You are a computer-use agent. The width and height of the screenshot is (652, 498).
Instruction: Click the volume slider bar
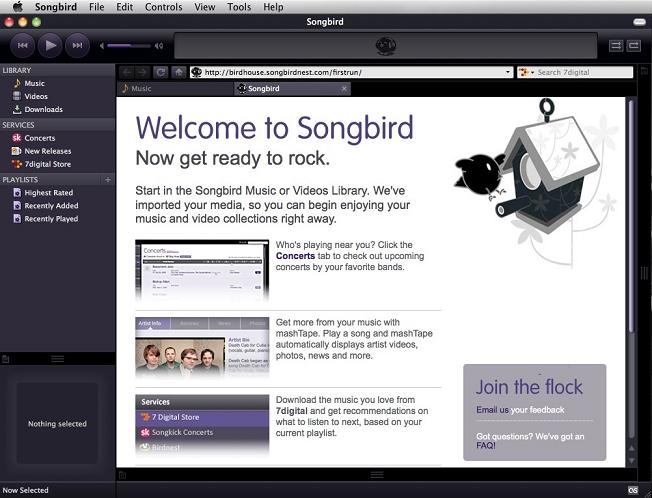point(128,46)
